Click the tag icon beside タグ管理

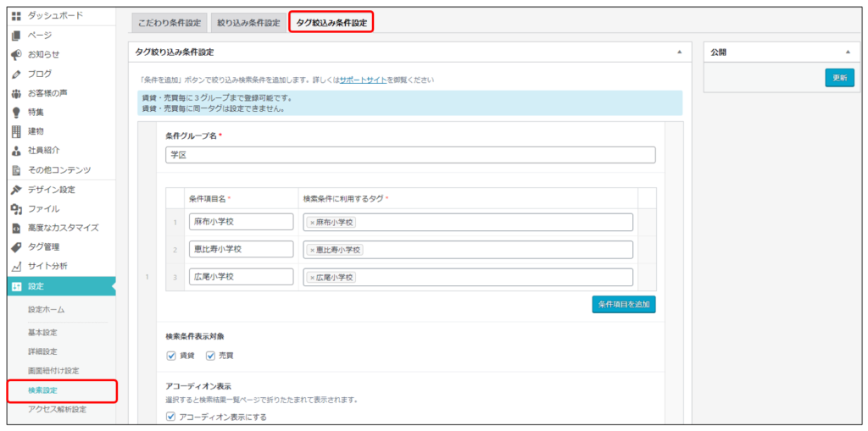coord(15,247)
